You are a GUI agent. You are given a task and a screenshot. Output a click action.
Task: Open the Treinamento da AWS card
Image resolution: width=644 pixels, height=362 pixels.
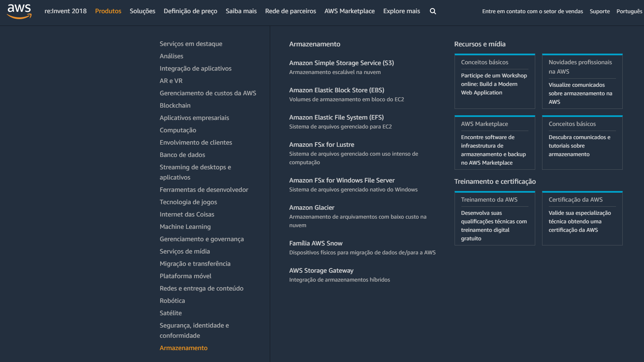point(494,218)
